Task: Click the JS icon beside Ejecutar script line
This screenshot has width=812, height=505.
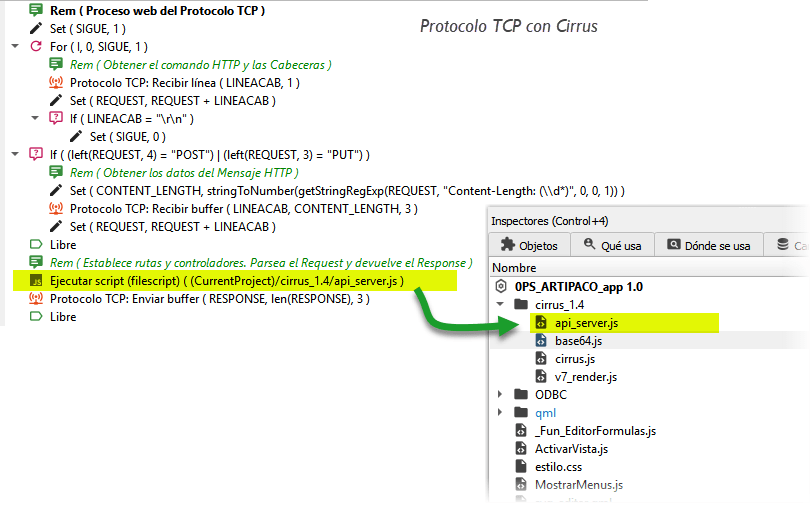Action: [x=36, y=281]
